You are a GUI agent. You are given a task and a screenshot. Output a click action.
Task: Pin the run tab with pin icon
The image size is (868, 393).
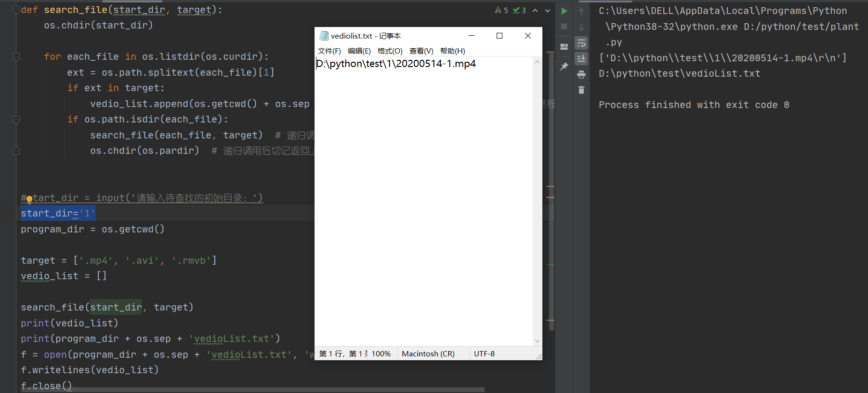(564, 67)
